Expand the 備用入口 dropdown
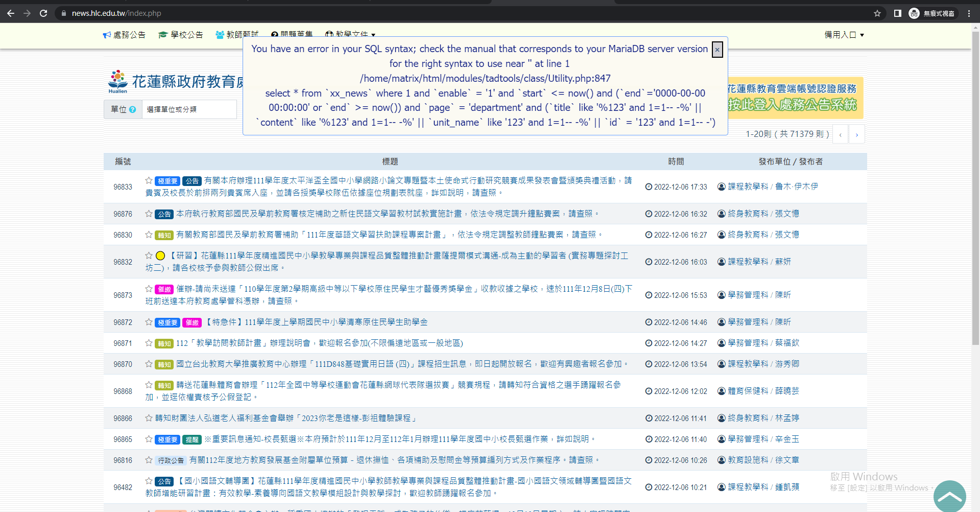The height and width of the screenshot is (512, 980). (844, 35)
